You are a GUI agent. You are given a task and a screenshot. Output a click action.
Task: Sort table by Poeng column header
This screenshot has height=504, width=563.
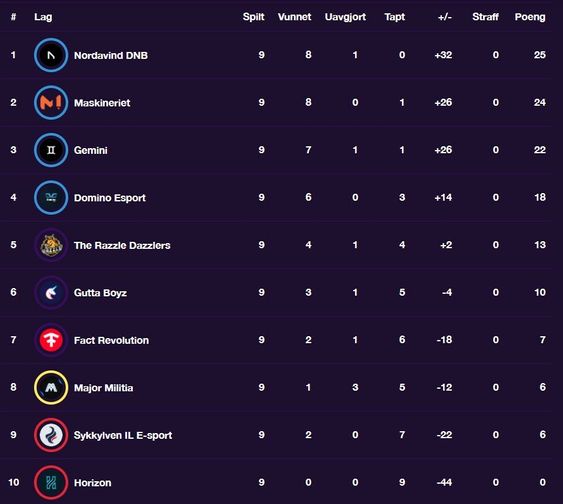[x=530, y=17]
